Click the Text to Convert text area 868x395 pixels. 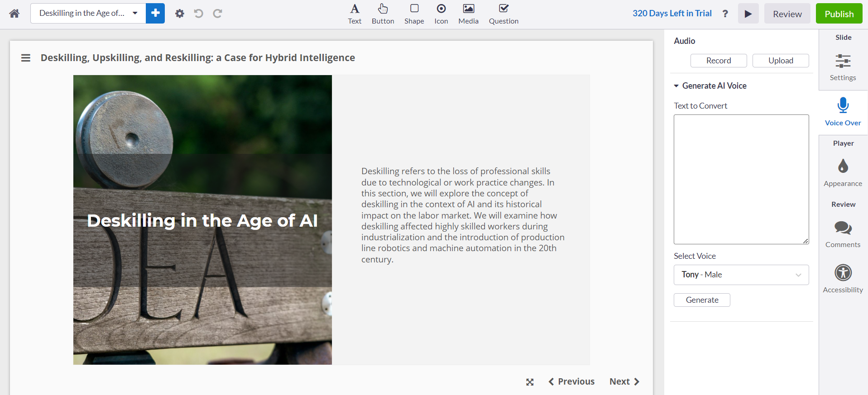[741, 179]
